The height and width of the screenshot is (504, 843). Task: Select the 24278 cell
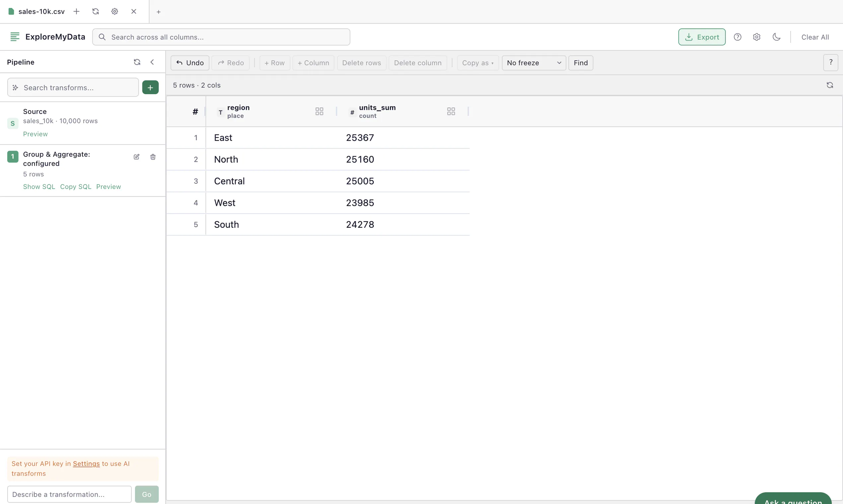coord(404,225)
